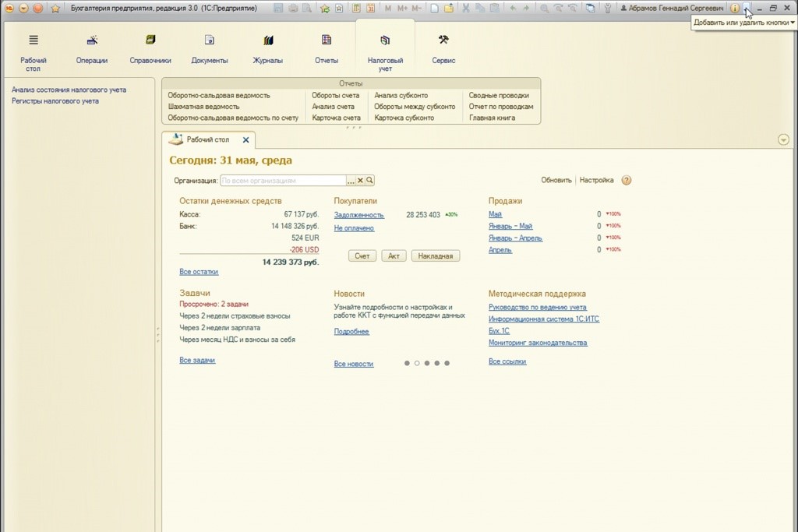Screen dimensions: 798x532
Task: Open organization selection list with ellipsis button
Action: [x=351, y=180]
